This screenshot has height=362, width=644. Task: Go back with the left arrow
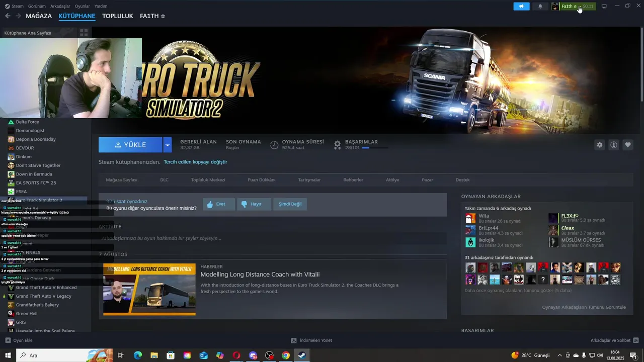click(x=8, y=16)
